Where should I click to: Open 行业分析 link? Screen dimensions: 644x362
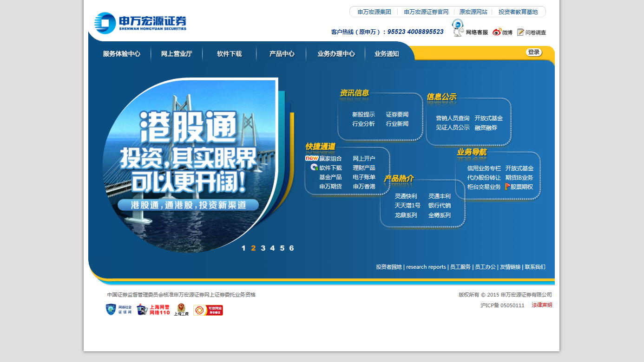[x=363, y=124]
